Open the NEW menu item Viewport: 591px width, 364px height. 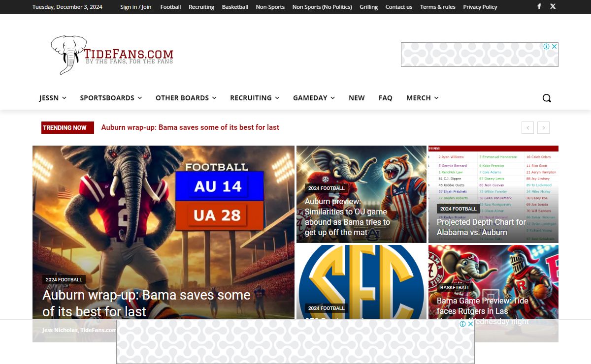(x=357, y=98)
